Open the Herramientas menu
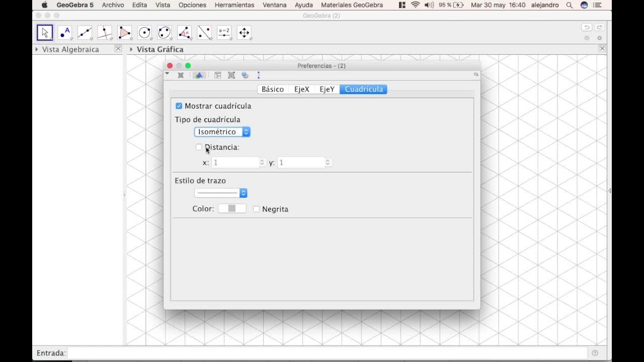This screenshot has width=644, height=362. (234, 5)
